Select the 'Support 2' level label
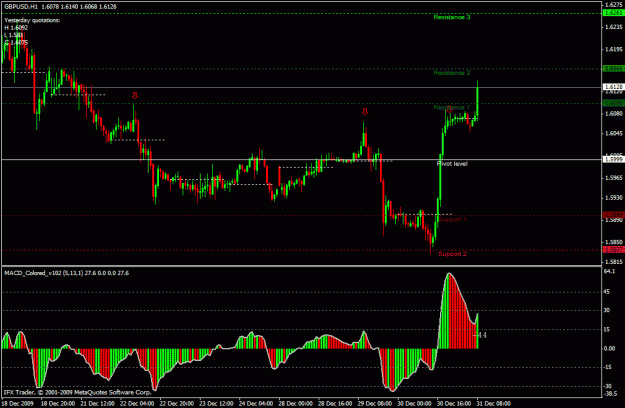This screenshot has height=408, width=625. pyautogui.click(x=452, y=254)
